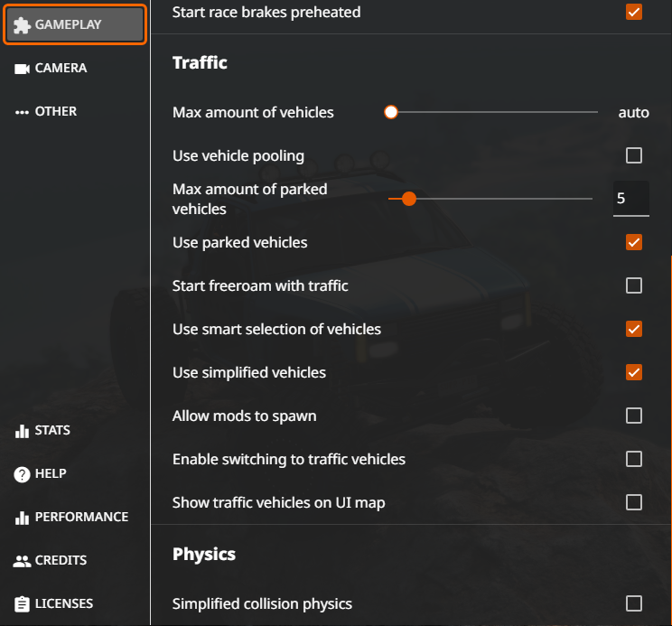This screenshot has height=626, width=672.
Task: Enable the Use vehicle pooling checkbox
Action: point(634,155)
